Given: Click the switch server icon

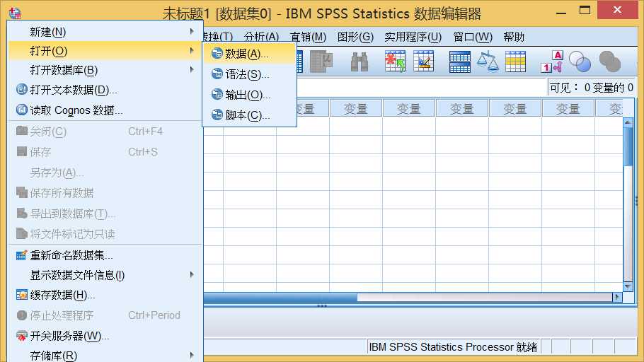Looking at the screenshot, I should [x=22, y=336].
